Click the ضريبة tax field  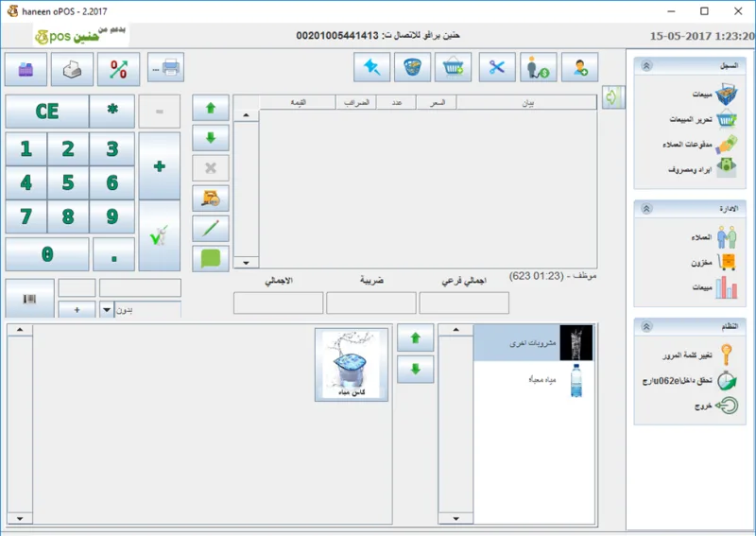click(x=371, y=303)
